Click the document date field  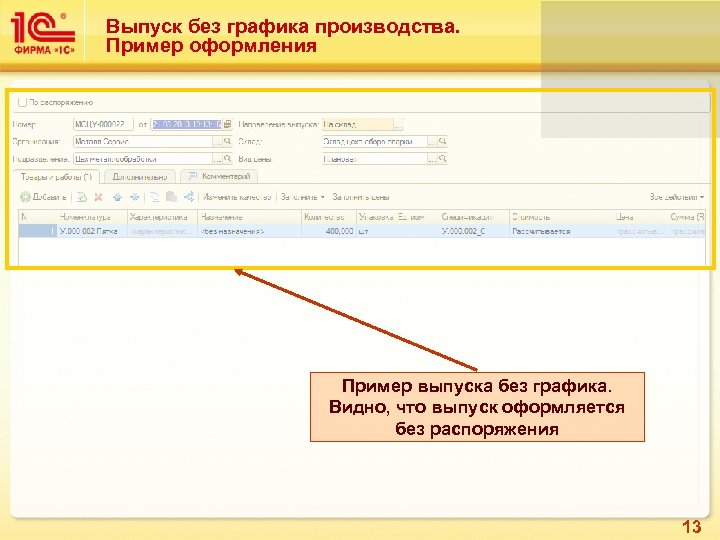coord(186,124)
